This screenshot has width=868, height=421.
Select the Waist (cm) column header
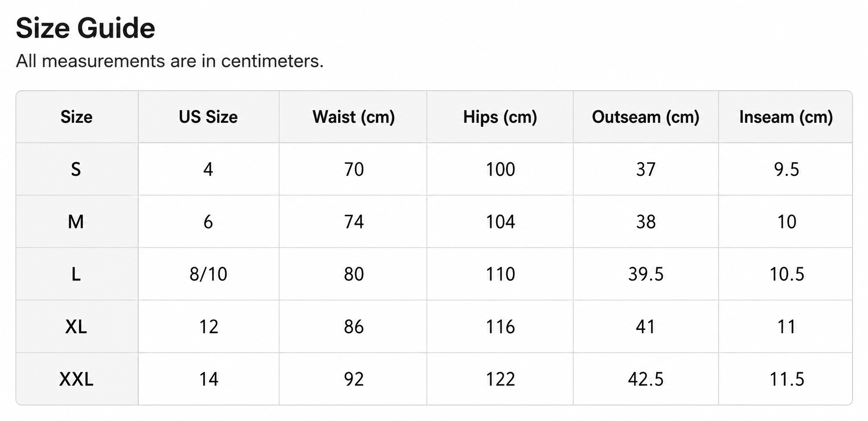tap(353, 117)
